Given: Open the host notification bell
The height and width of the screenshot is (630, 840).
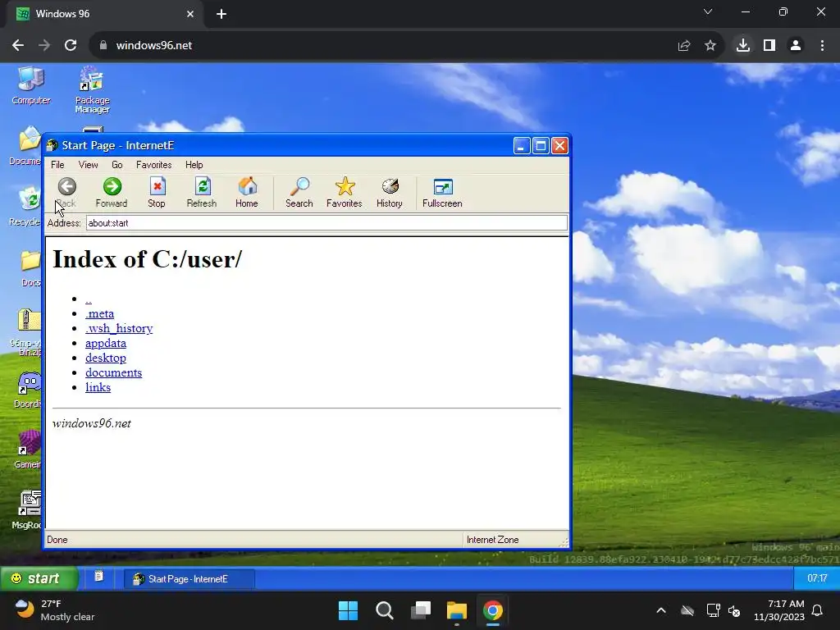Looking at the screenshot, I should [x=818, y=610].
